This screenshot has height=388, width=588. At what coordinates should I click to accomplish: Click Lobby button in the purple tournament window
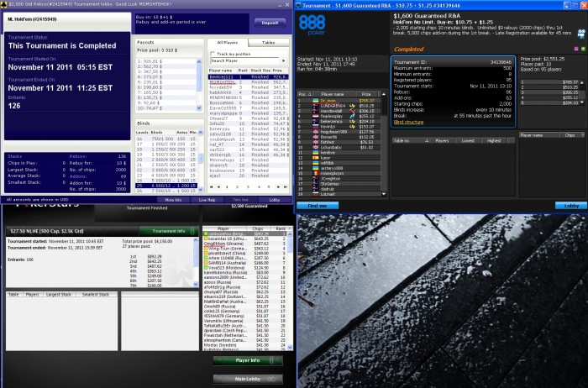(x=275, y=200)
